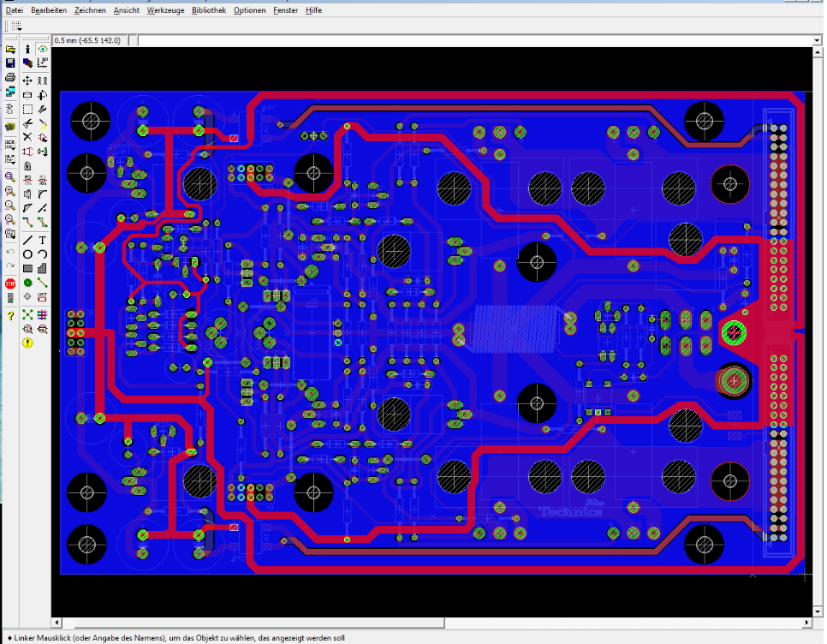
Task: Select the Pinswap tool
Action: point(27,152)
